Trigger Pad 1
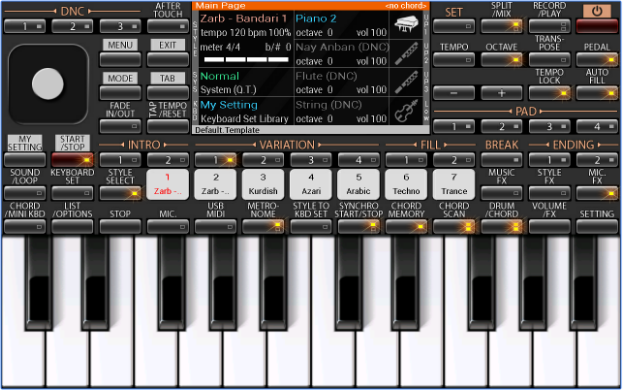The image size is (623, 390). tap(454, 127)
